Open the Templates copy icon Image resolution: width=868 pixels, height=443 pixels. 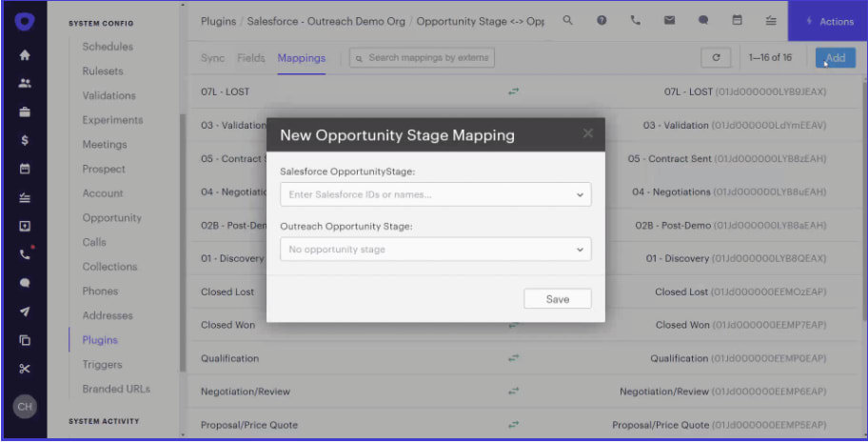click(25, 340)
